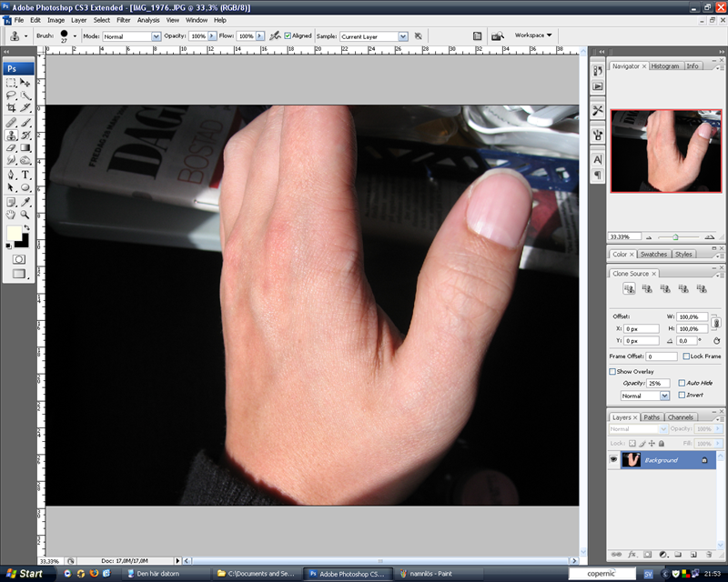Select the Eyedropper tool

(x=25, y=202)
